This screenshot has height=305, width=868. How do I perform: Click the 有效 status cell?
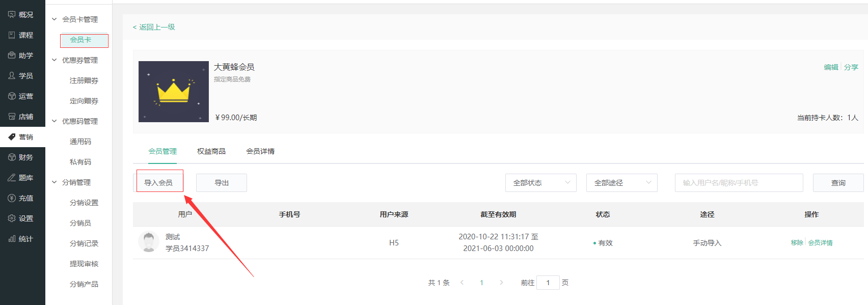tap(603, 243)
